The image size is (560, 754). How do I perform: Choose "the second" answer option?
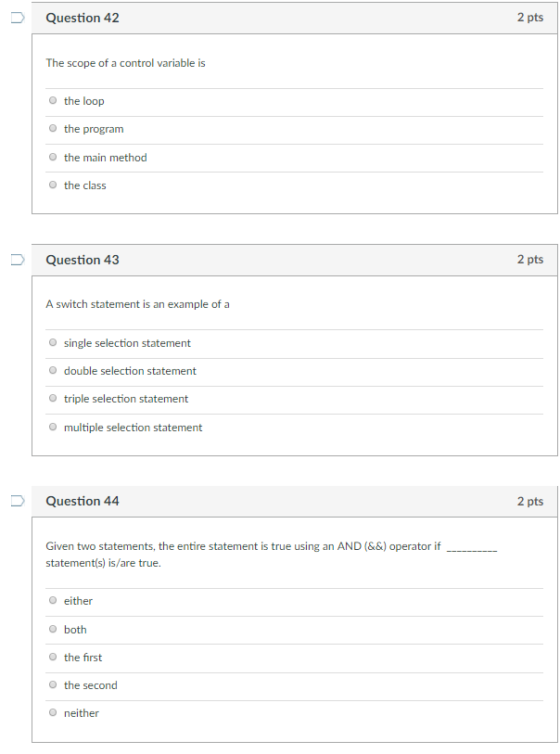pyautogui.click(x=53, y=684)
